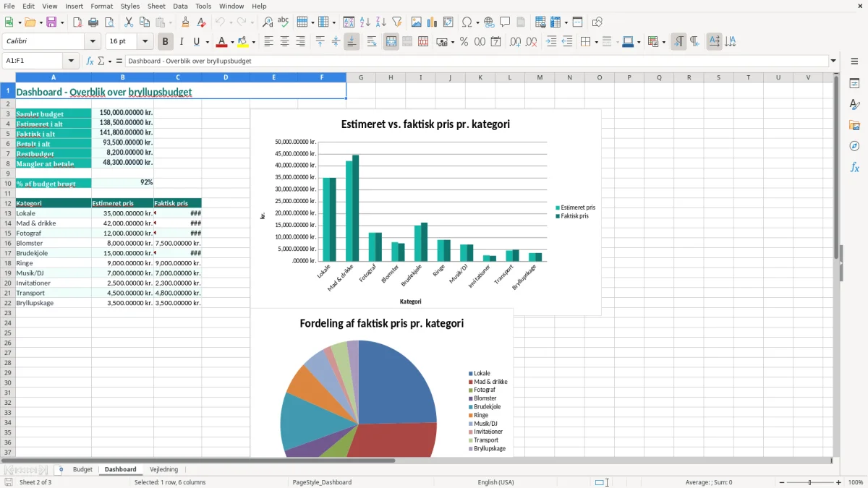
Task: Open the Save button dropdown arrow
Action: (x=62, y=22)
